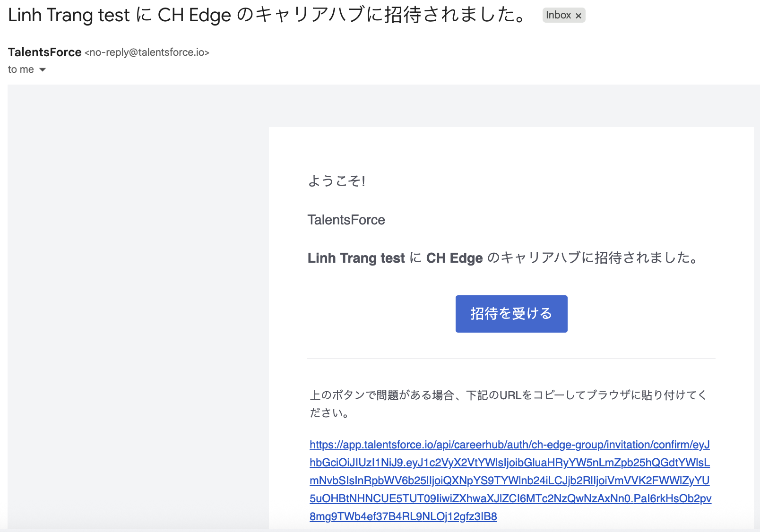Remove the Inbox label with its x
760x532 pixels.
578,16
